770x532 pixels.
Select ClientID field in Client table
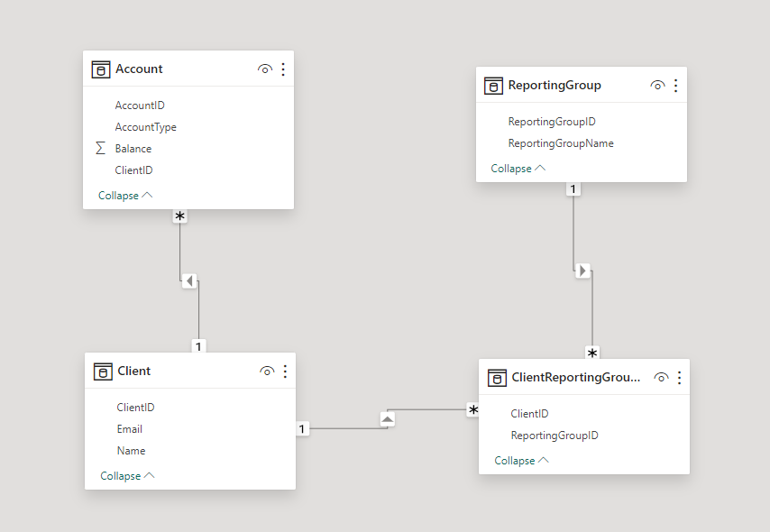(x=135, y=408)
